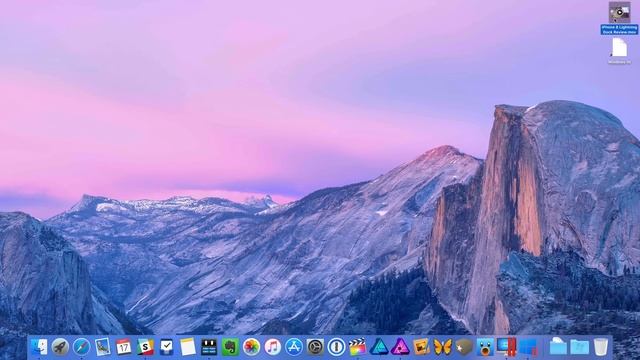Open iTunes music icon in Dock
The image size is (640, 360).
273,347
